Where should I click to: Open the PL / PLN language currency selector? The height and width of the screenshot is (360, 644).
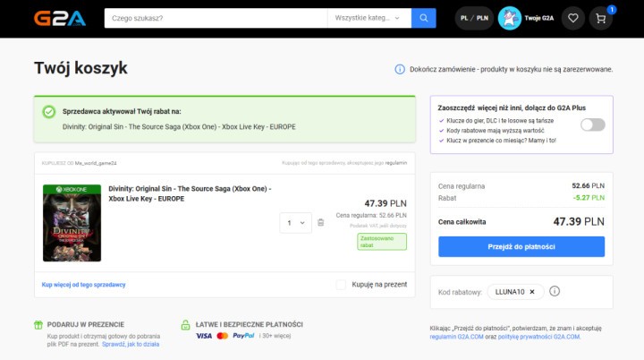tap(474, 18)
